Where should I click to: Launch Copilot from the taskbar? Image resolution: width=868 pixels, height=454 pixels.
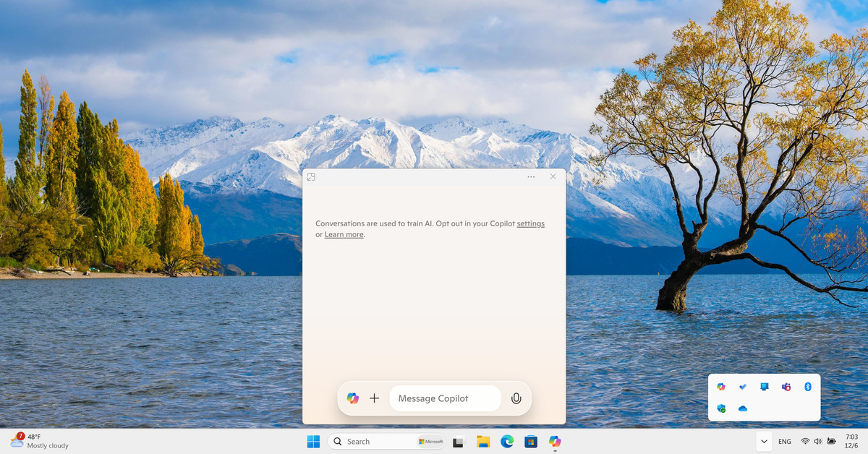tap(555, 441)
